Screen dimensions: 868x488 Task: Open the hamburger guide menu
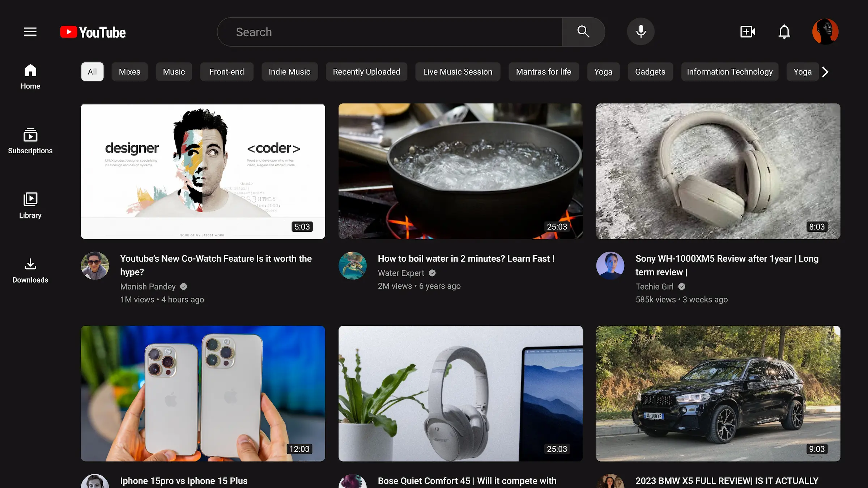pos(30,32)
